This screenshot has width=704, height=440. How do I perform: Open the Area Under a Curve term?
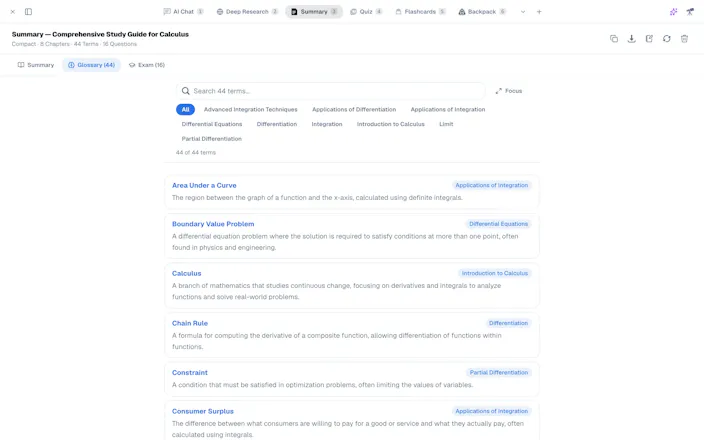[204, 185]
